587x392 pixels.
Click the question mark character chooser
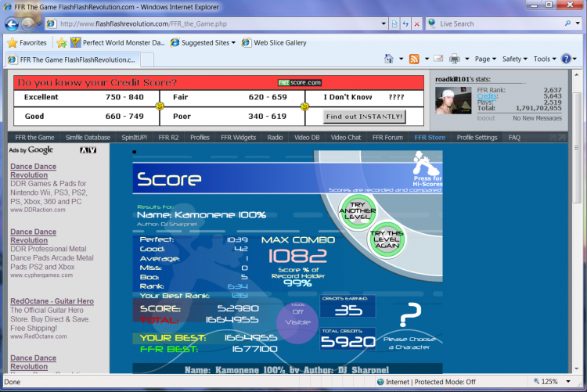(405, 318)
